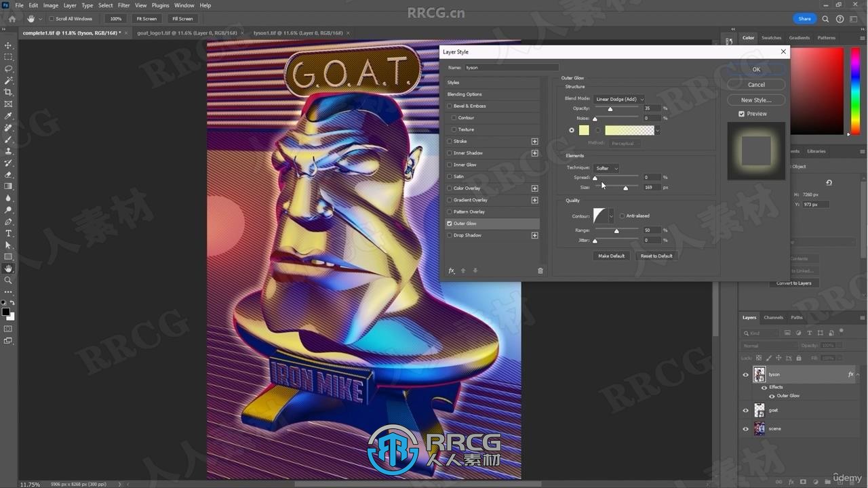The image size is (868, 488).
Task: Select the Brush tool
Action: click(x=8, y=139)
